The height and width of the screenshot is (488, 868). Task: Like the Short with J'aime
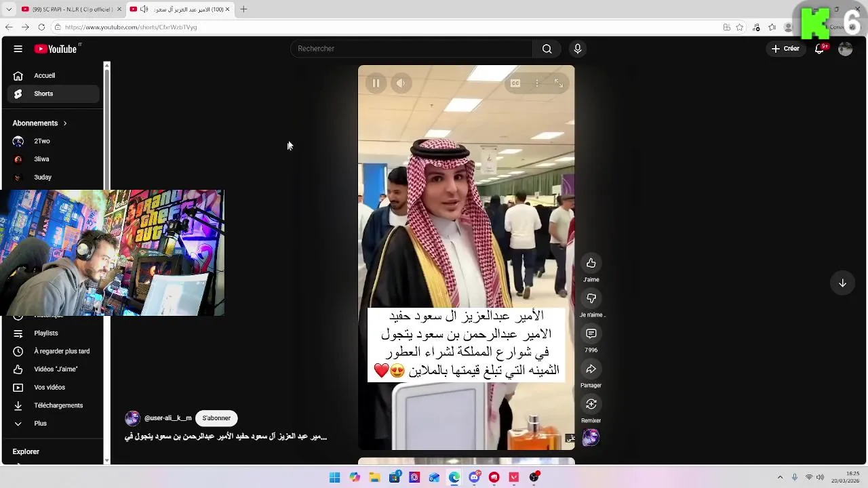(x=591, y=263)
